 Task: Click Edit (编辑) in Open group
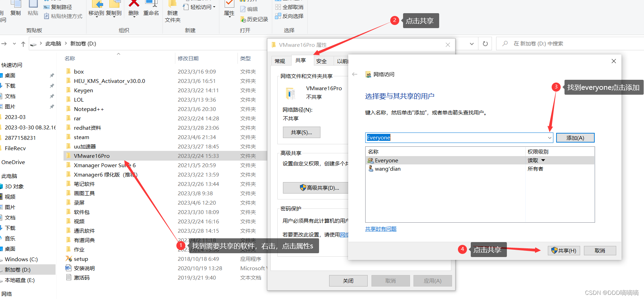pyautogui.click(x=249, y=9)
